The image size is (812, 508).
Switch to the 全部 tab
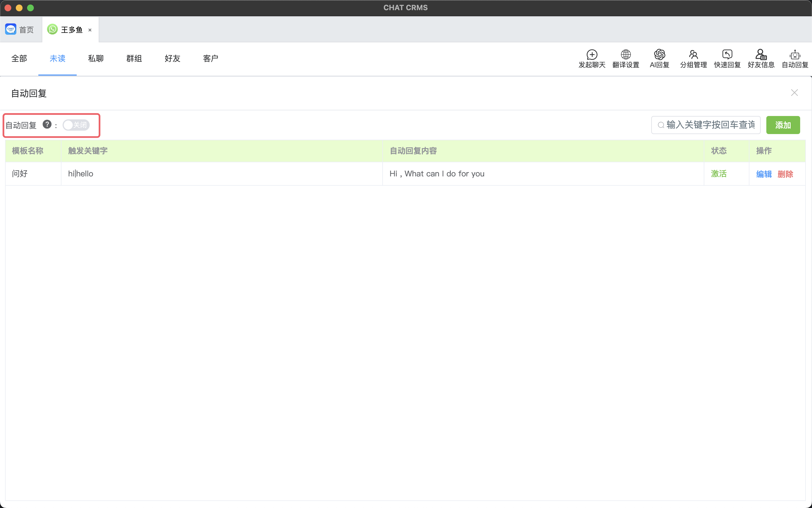19,58
